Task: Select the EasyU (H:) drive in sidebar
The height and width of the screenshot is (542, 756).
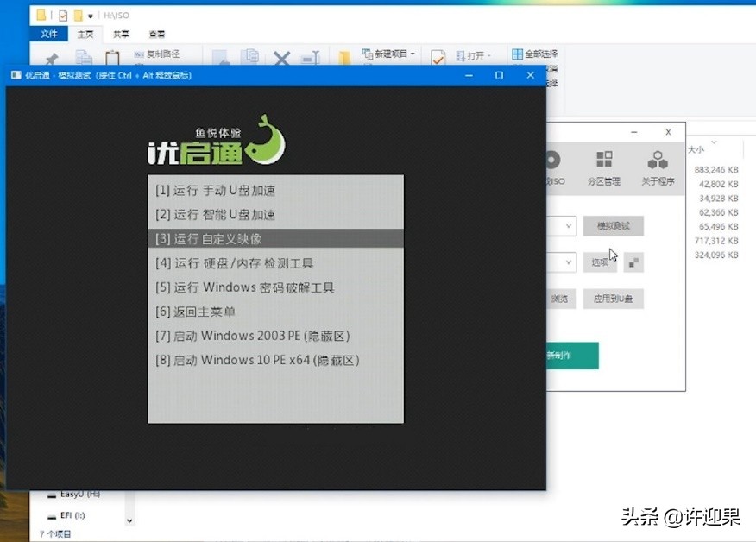Action: (73, 495)
